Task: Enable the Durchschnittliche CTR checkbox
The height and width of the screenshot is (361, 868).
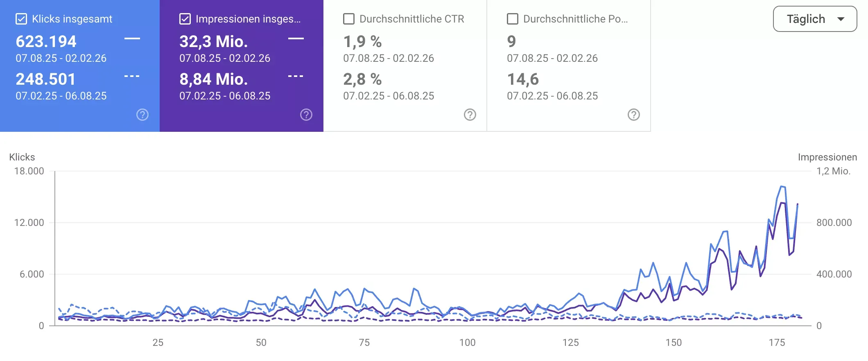Action: 348,18
